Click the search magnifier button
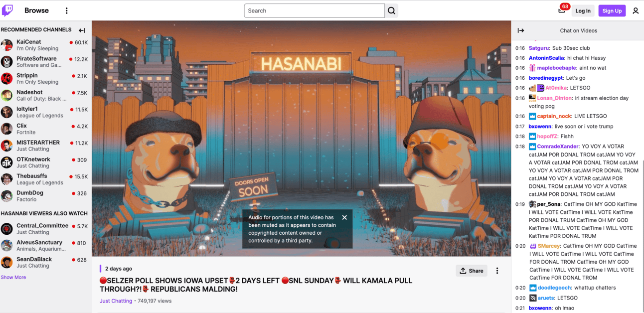This screenshot has height=313, width=644. coord(392,10)
